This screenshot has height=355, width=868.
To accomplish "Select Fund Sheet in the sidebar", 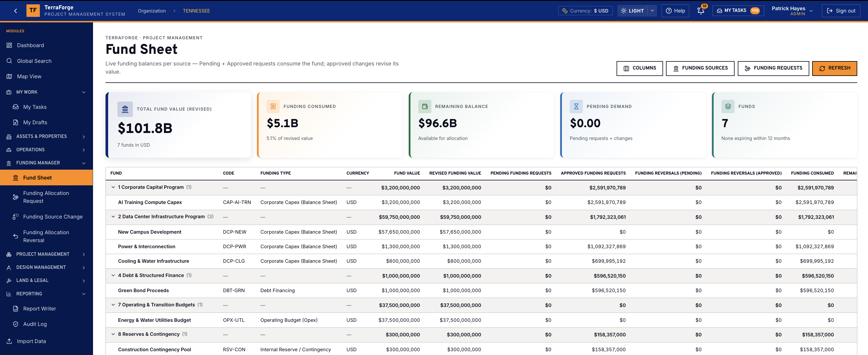I will pyautogui.click(x=47, y=177).
